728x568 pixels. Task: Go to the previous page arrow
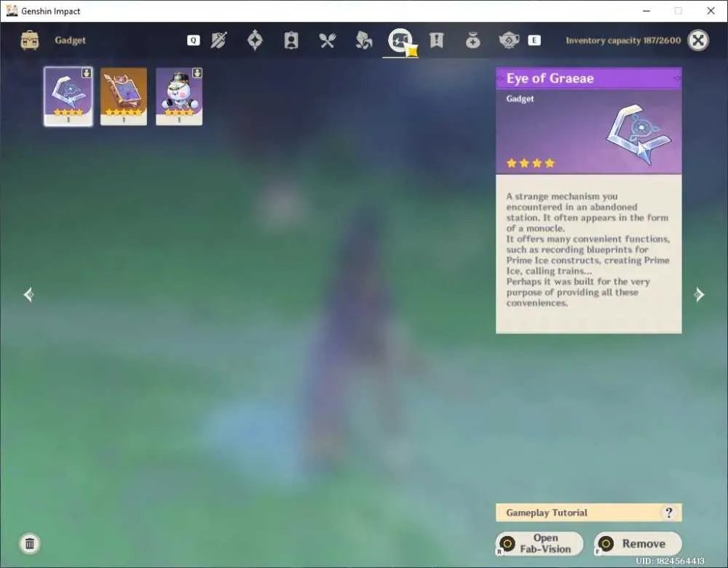(x=28, y=294)
